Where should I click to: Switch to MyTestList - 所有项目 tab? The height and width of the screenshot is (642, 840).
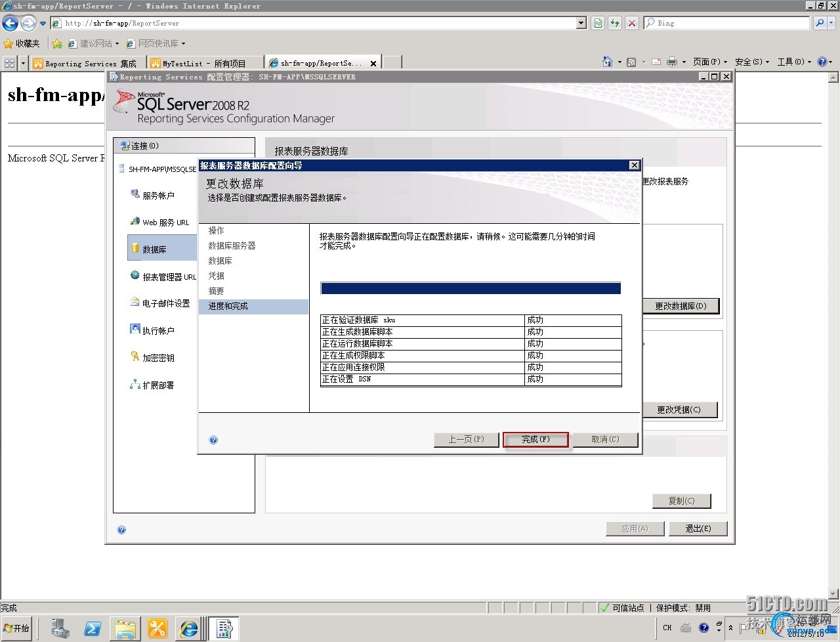(x=205, y=63)
